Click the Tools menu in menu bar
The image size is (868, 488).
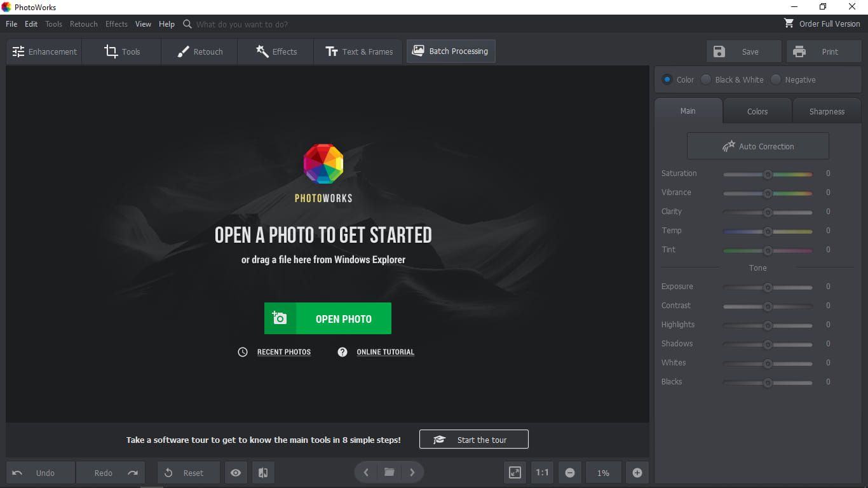click(x=53, y=24)
